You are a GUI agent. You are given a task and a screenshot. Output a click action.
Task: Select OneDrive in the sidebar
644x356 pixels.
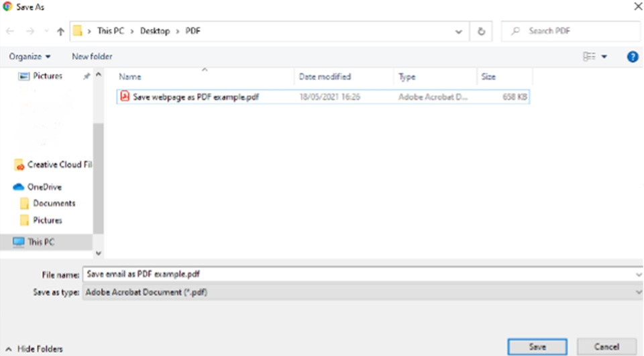click(x=38, y=187)
